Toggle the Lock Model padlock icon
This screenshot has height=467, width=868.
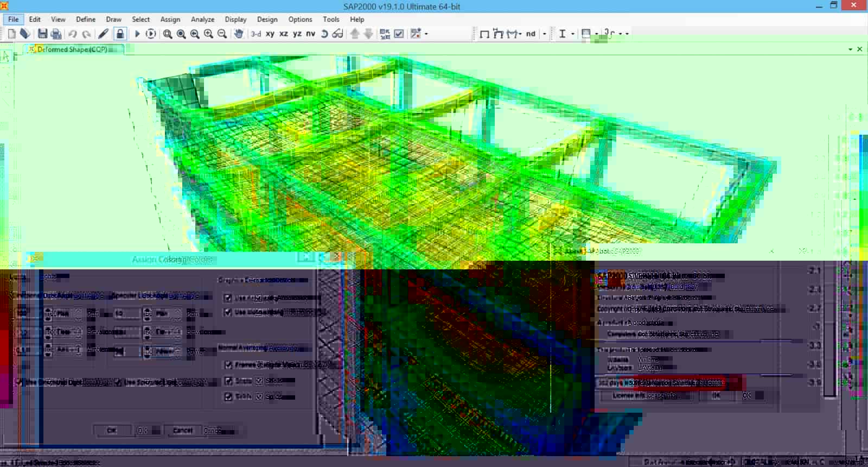click(120, 34)
